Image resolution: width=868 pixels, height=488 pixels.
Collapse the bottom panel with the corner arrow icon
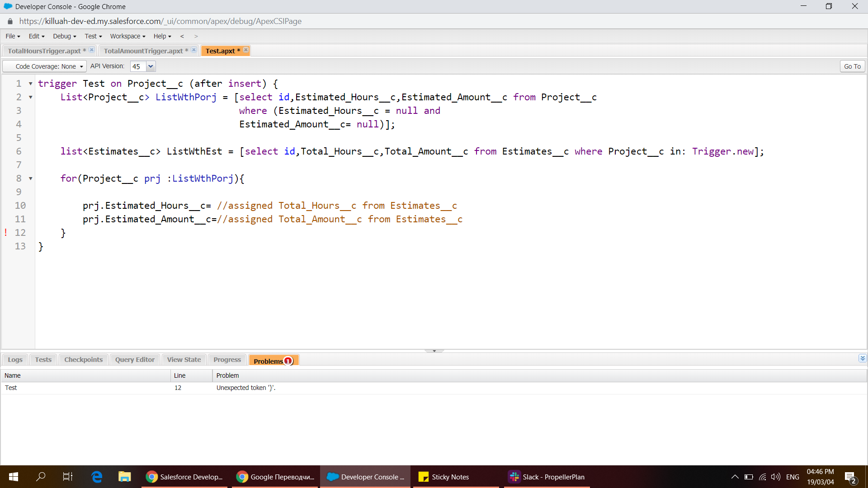862,358
